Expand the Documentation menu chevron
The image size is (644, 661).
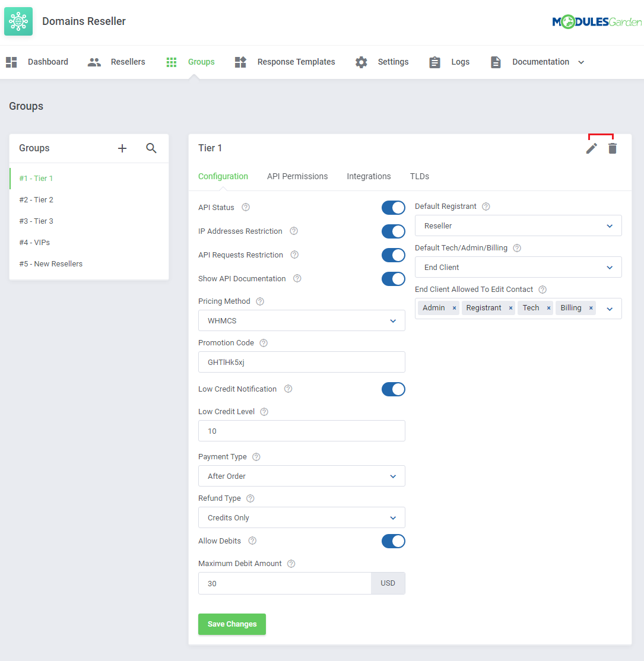pos(581,62)
